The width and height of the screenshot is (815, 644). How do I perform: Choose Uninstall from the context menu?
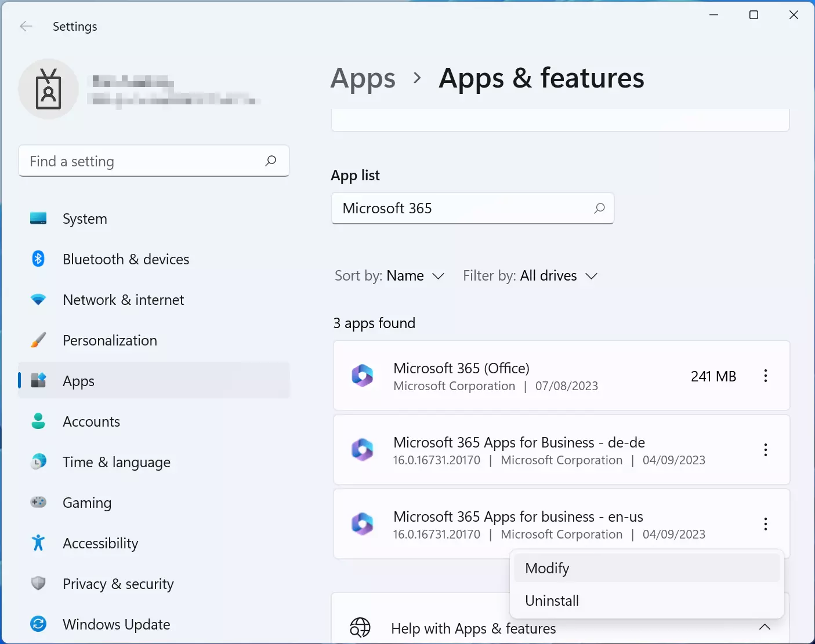647,601
